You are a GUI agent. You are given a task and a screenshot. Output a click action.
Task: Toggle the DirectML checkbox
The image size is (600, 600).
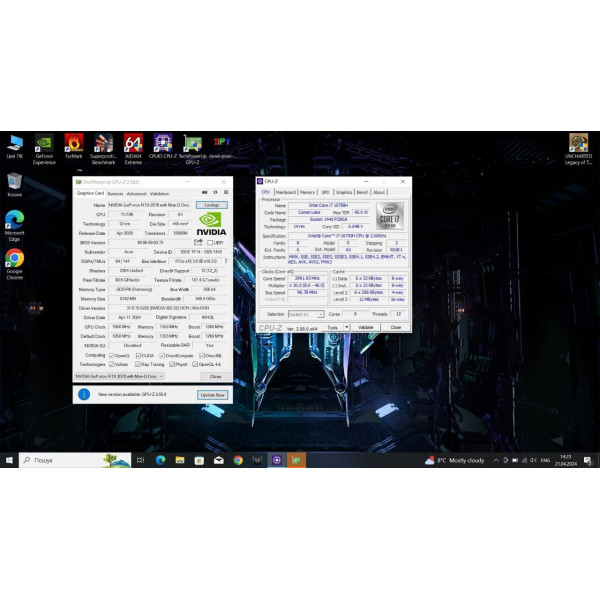pyautogui.click(x=202, y=355)
